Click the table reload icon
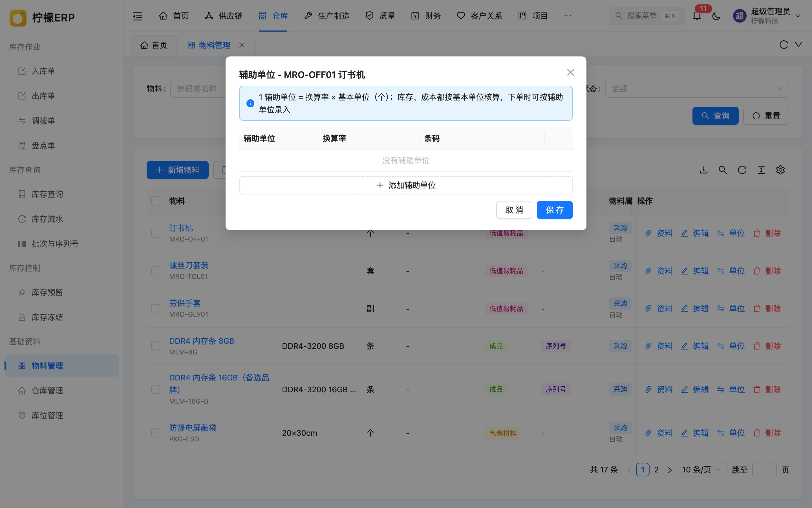 pyautogui.click(x=742, y=170)
